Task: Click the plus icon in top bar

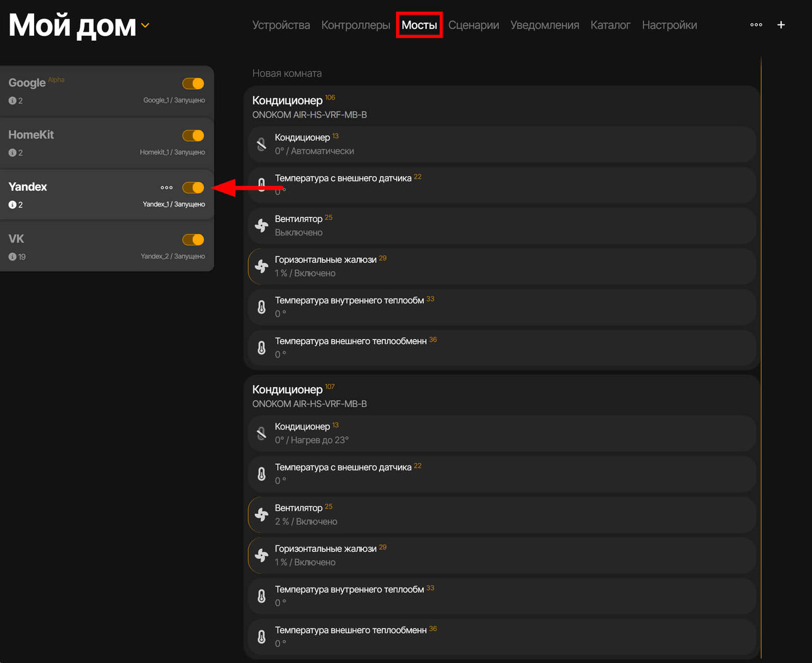Action: click(781, 25)
